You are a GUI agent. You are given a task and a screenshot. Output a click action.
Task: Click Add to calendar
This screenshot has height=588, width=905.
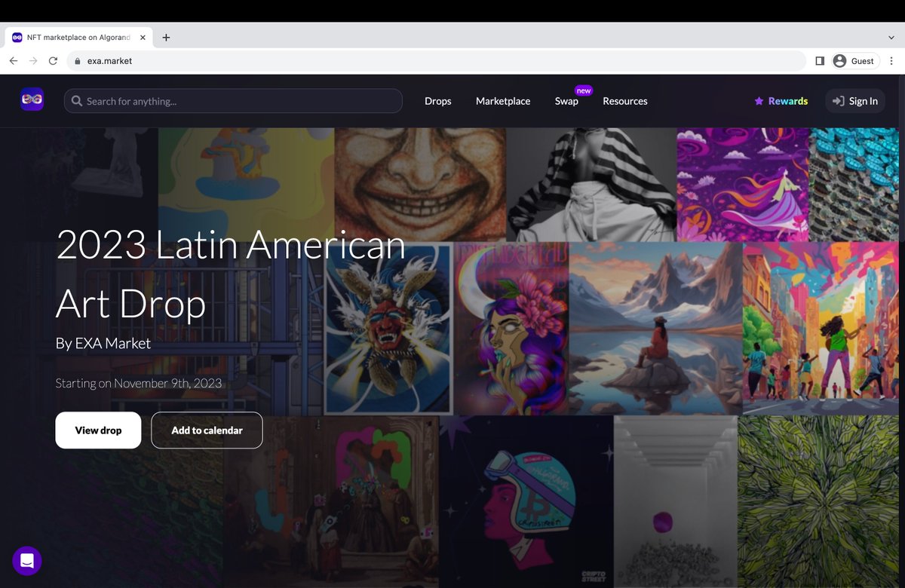(207, 430)
